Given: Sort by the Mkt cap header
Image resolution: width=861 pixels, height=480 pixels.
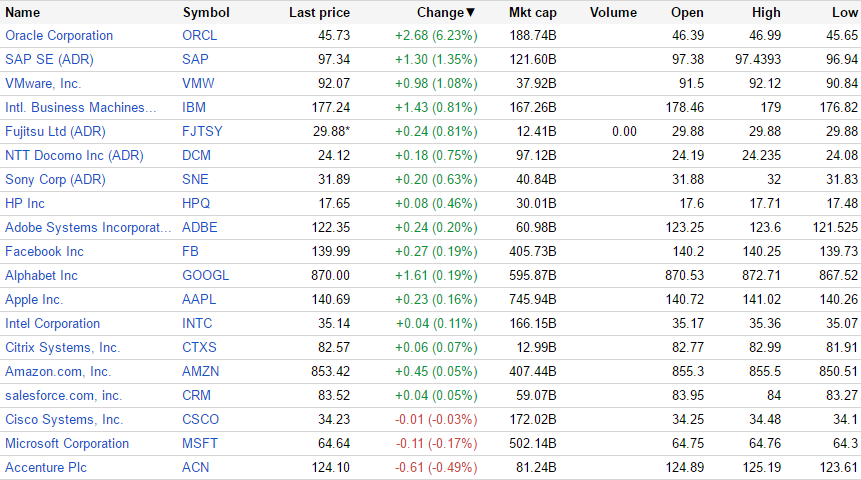Looking at the screenshot, I should pos(532,13).
